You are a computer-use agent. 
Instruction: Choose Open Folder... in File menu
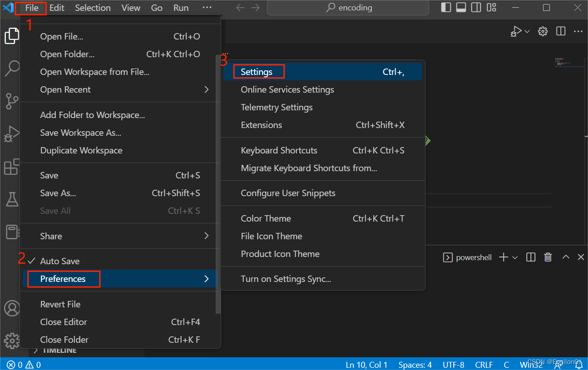(x=119, y=54)
